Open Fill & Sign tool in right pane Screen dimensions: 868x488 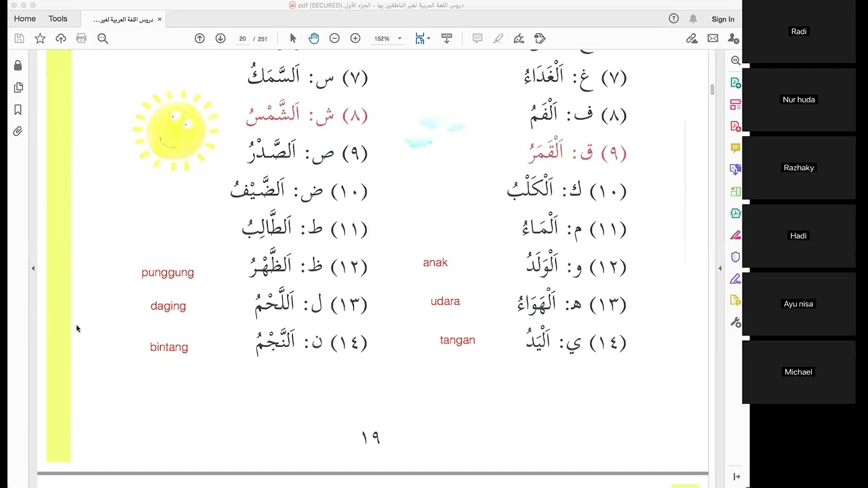(x=735, y=279)
